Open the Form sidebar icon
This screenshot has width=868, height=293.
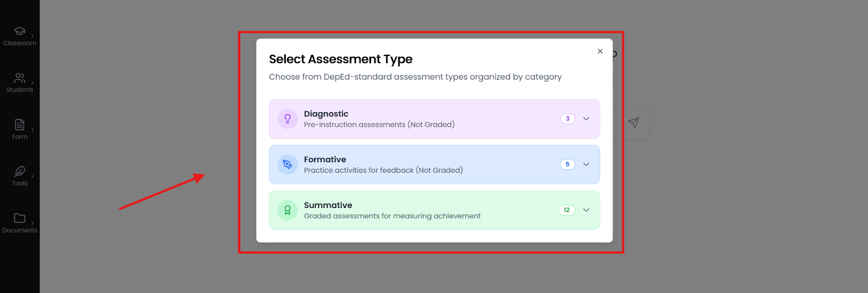(x=20, y=125)
